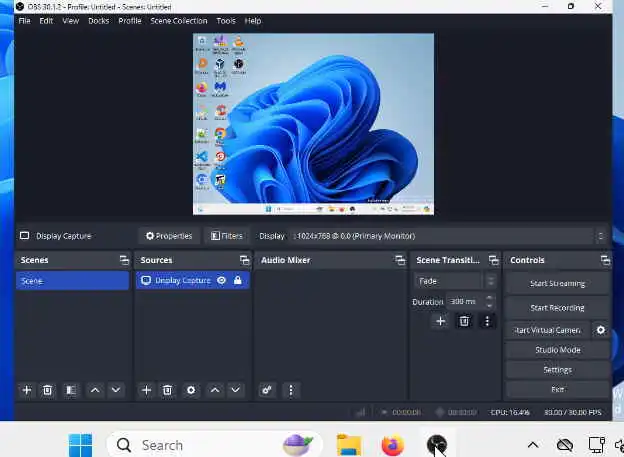The width and height of the screenshot is (624, 457).
Task: Add a new scene with plus icon
Action: click(27, 390)
